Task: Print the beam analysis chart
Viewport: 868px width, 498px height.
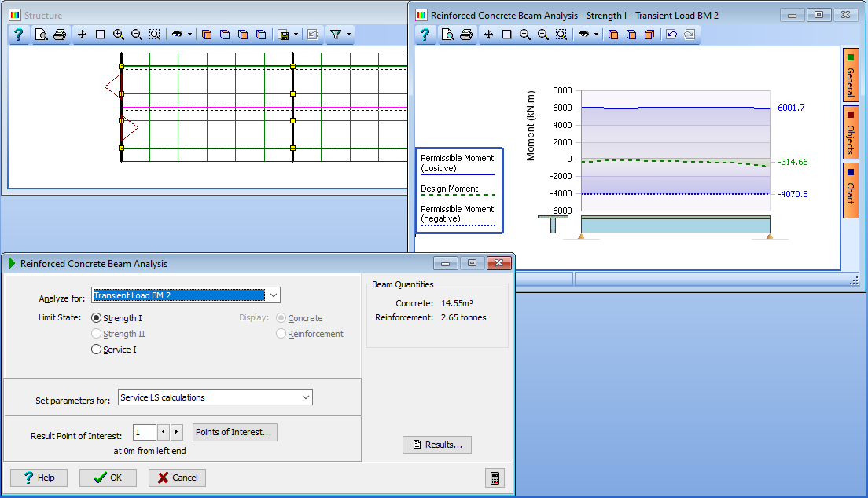Action: pyautogui.click(x=465, y=35)
